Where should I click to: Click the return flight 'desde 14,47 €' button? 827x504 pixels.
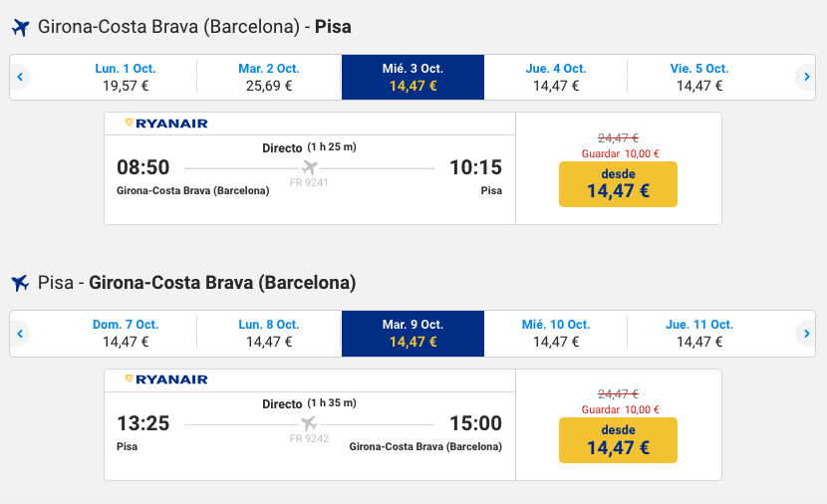click(x=618, y=440)
